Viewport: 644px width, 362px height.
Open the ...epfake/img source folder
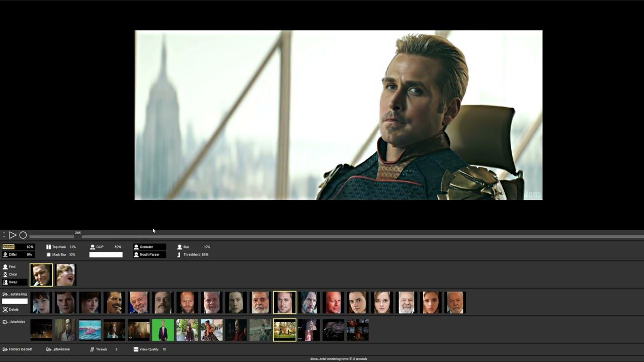coord(15,294)
